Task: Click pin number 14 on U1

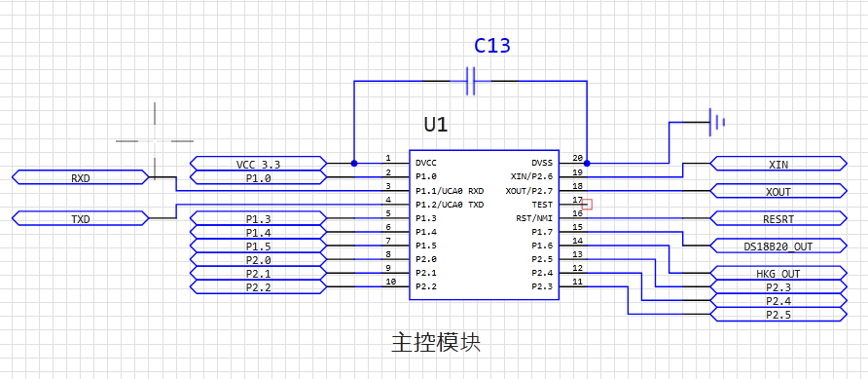Action: click(x=578, y=241)
